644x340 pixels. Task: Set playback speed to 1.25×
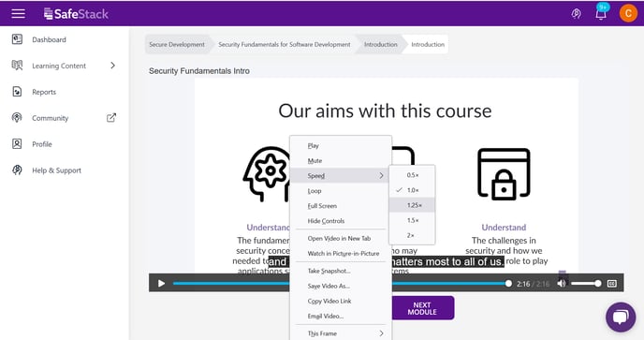pos(412,205)
